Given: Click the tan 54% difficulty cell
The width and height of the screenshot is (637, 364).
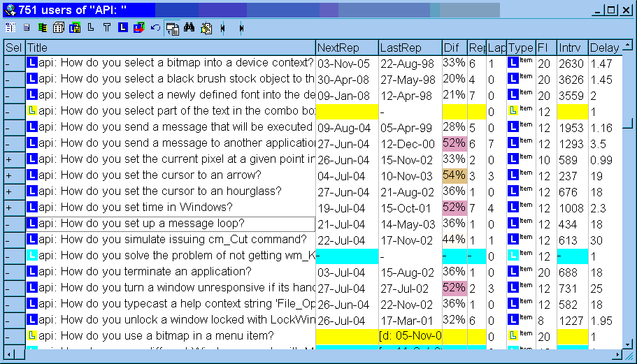Looking at the screenshot, I should [x=454, y=175].
